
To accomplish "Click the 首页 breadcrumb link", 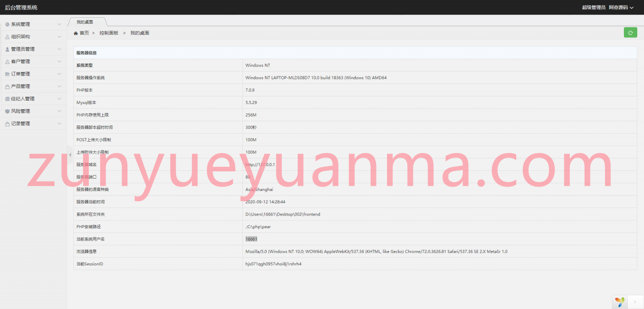I will [x=84, y=33].
